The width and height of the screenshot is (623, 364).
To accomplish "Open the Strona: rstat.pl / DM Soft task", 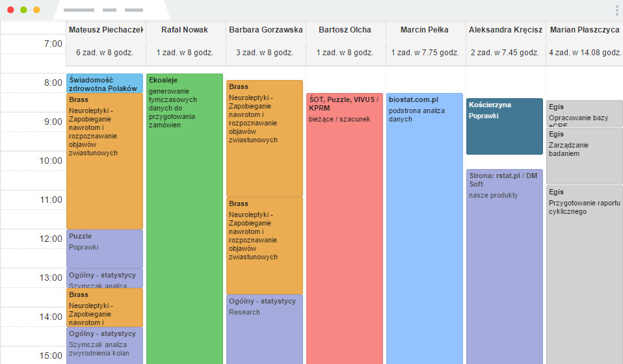I will (505, 266).
